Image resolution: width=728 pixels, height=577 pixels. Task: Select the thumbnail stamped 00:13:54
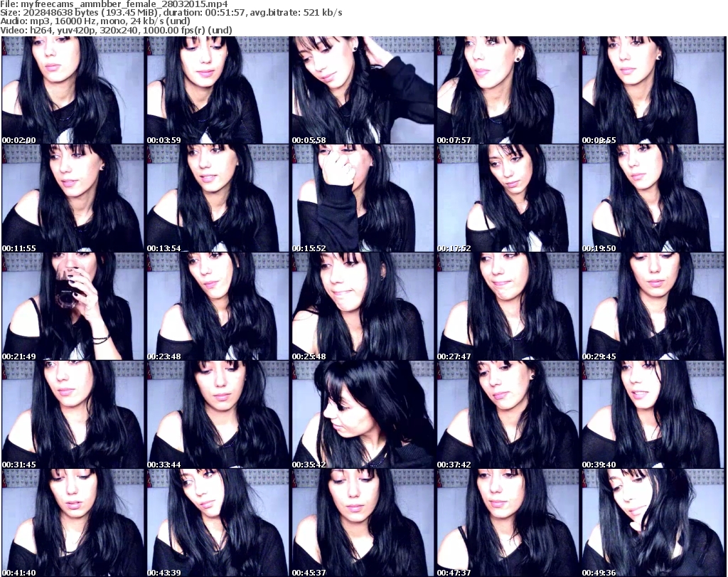218,198
